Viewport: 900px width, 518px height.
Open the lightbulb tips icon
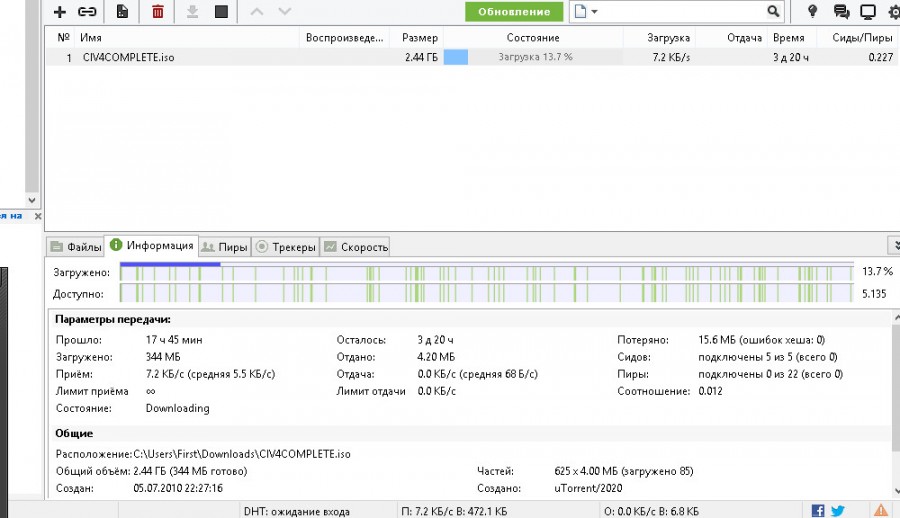(x=812, y=11)
